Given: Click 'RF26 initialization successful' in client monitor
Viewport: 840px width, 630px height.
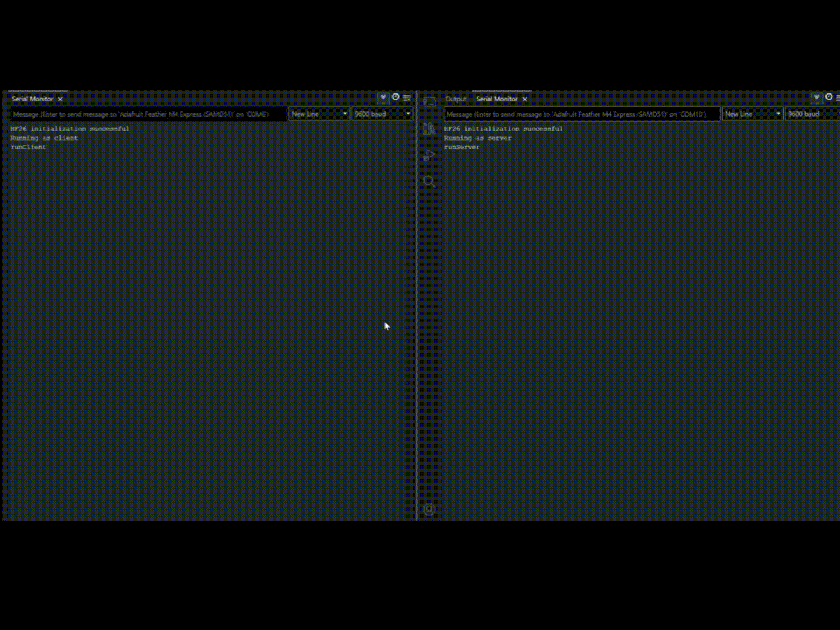Looking at the screenshot, I should coord(70,129).
